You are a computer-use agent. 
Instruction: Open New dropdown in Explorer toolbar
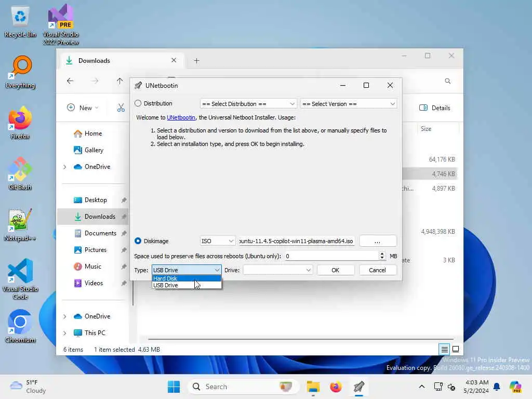(83, 108)
